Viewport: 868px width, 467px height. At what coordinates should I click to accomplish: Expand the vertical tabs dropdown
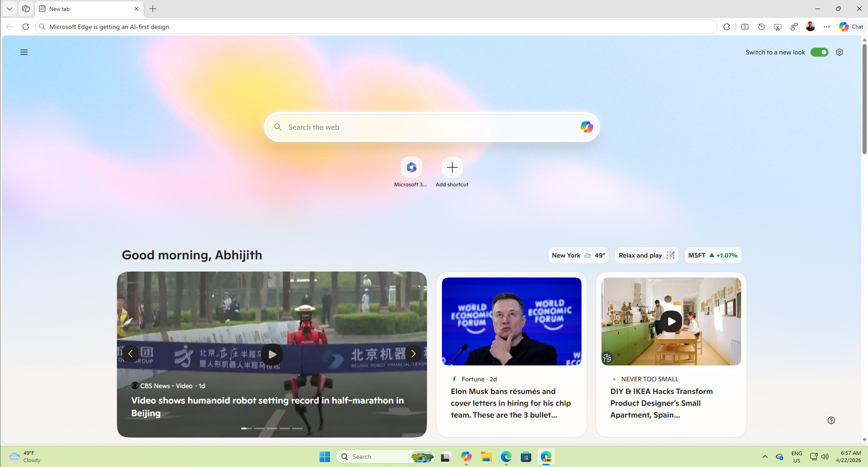(x=9, y=9)
